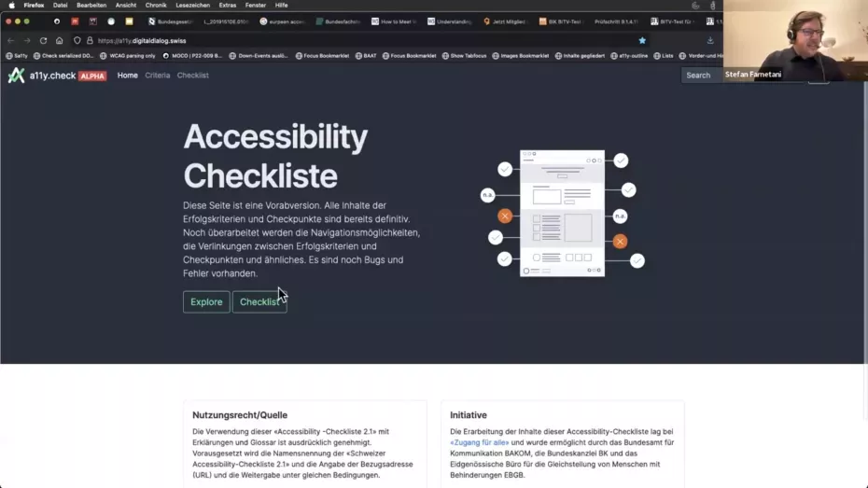Open the Apple menu
The height and width of the screenshot is (488, 868).
[11, 5]
